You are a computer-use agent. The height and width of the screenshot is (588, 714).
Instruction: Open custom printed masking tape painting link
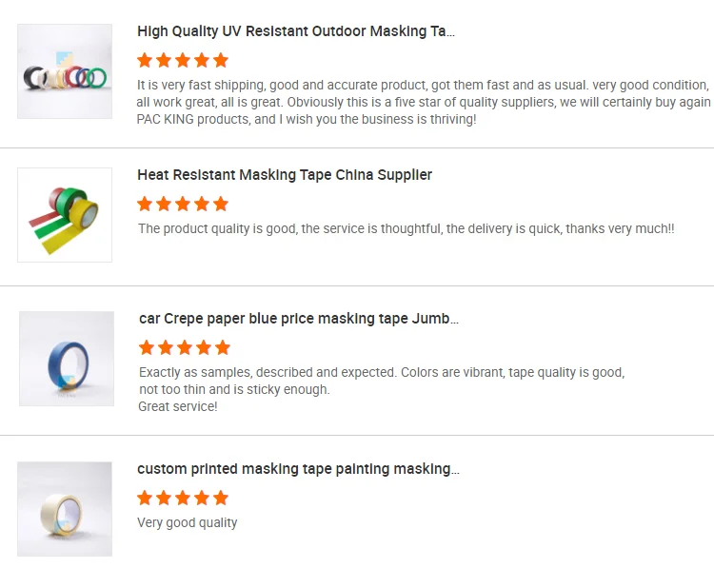click(x=298, y=469)
